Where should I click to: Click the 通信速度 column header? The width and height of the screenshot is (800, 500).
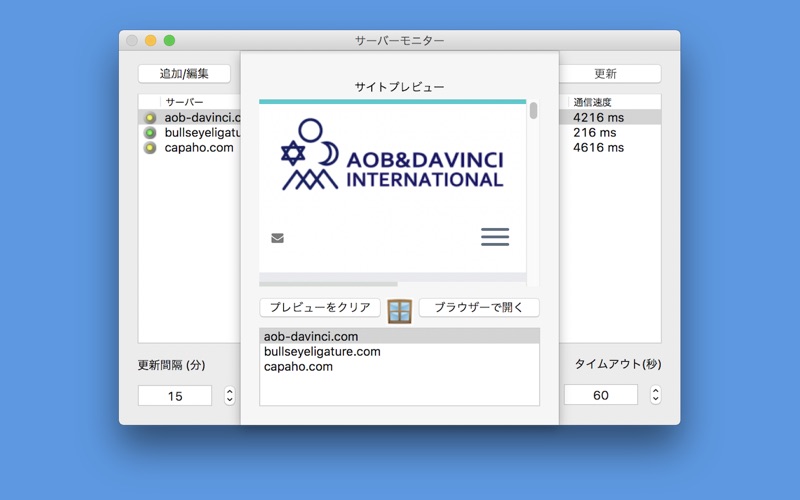(614, 102)
